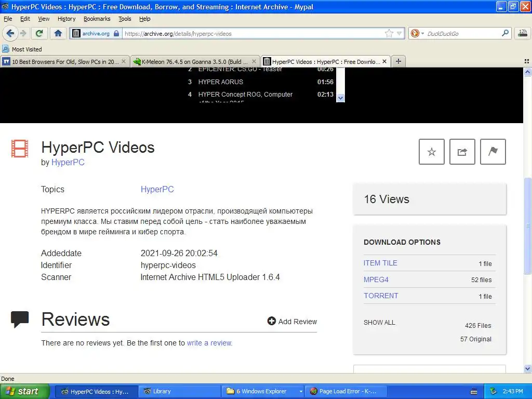Click the 2:43 PM clock

click(x=513, y=391)
